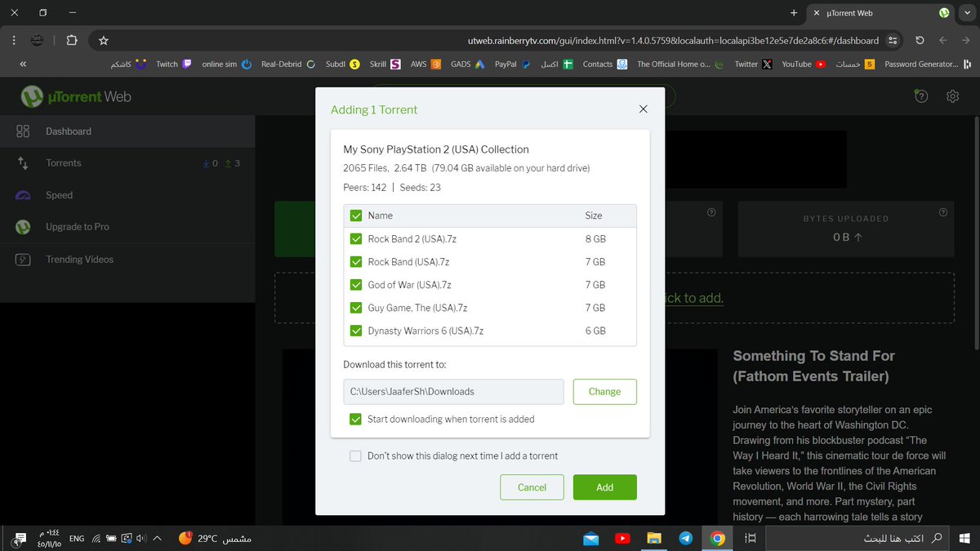The width and height of the screenshot is (980, 551).
Task: Enable Don't show this dialog next time
Action: 355,456
